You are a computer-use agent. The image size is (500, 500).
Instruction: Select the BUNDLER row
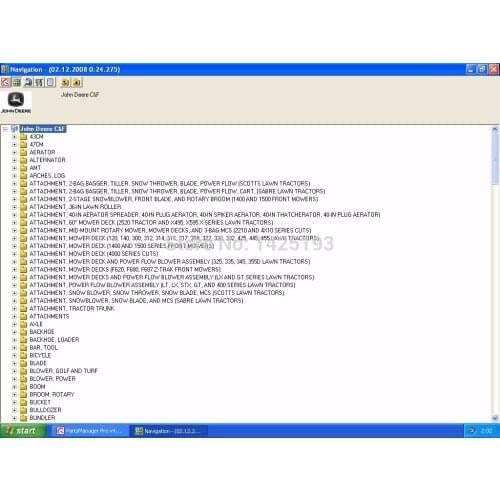tap(42, 418)
